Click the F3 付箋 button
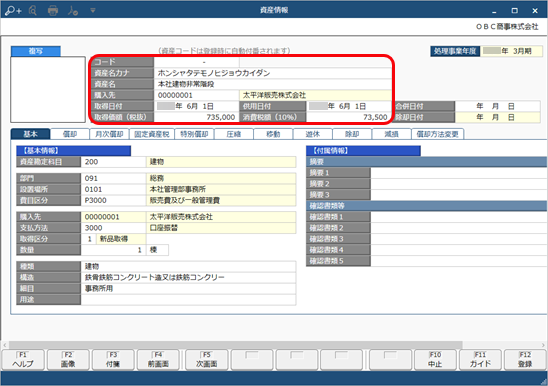Image resolution: width=548 pixels, height=386 pixels. click(x=113, y=359)
